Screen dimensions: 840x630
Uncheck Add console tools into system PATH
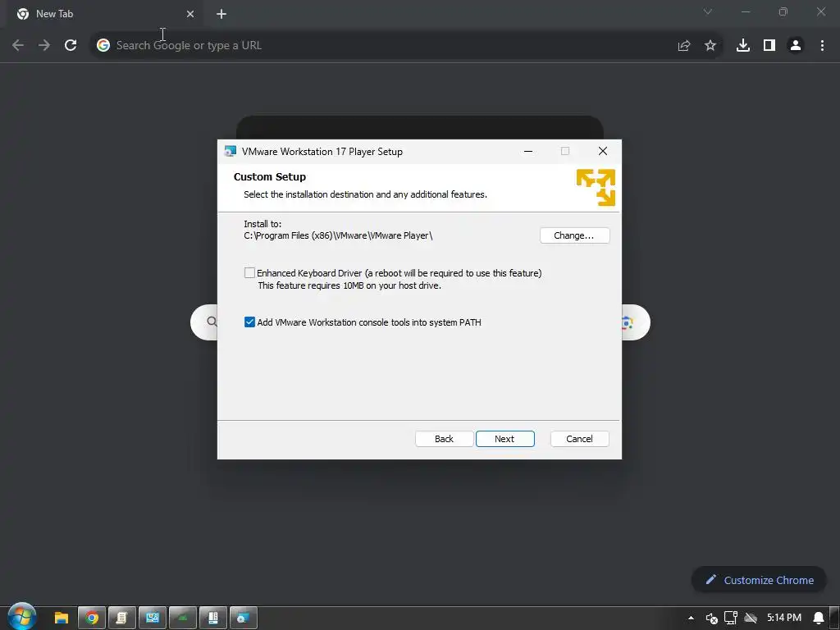(x=249, y=322)
